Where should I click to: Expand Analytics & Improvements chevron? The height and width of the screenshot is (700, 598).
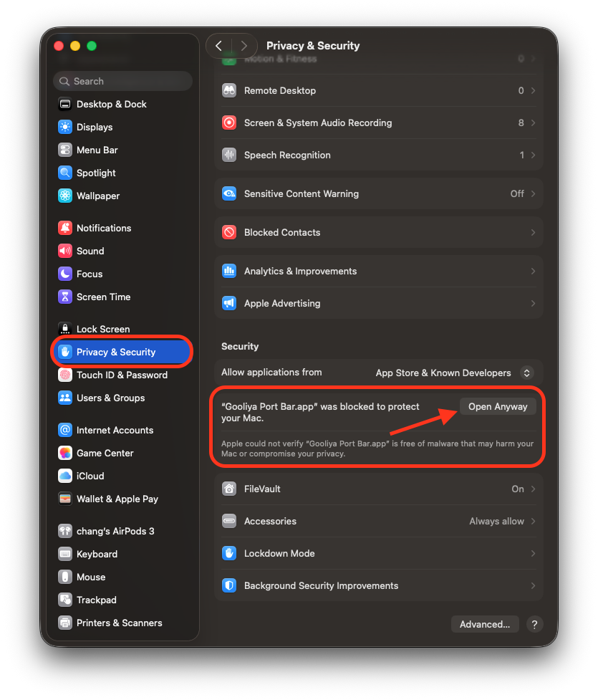(x=533, y=271)
